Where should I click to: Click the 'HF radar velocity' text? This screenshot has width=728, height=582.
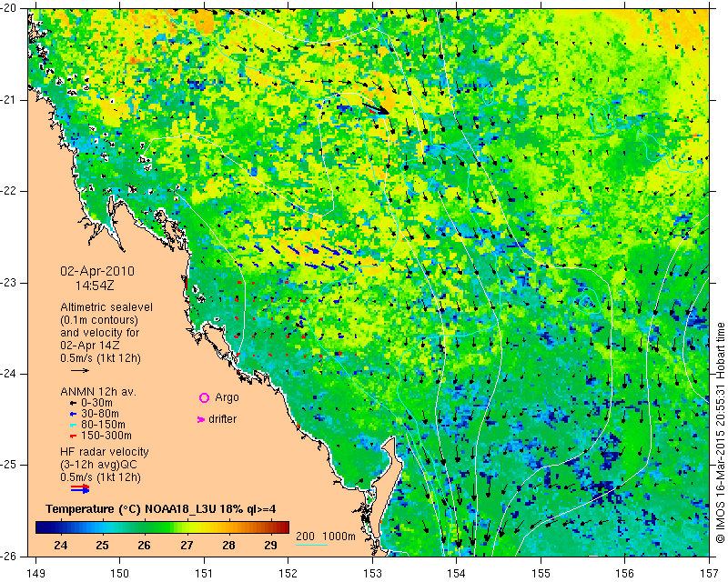(105, 452)
